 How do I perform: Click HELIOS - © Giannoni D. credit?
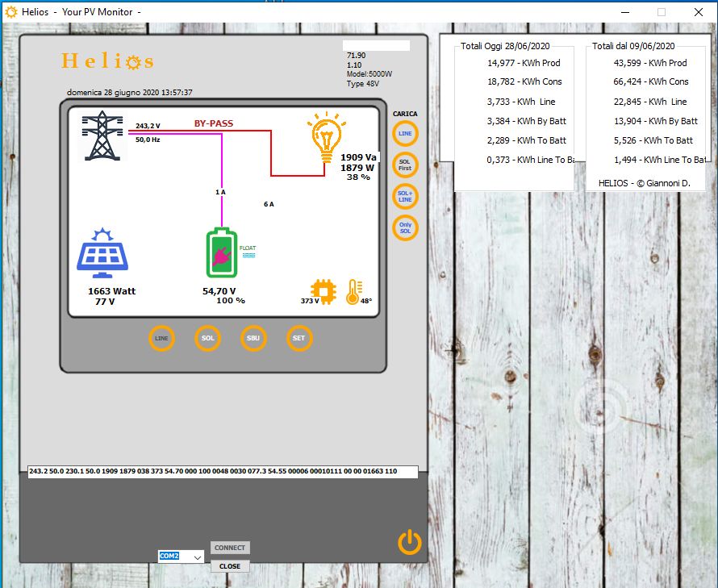point(645,183)
